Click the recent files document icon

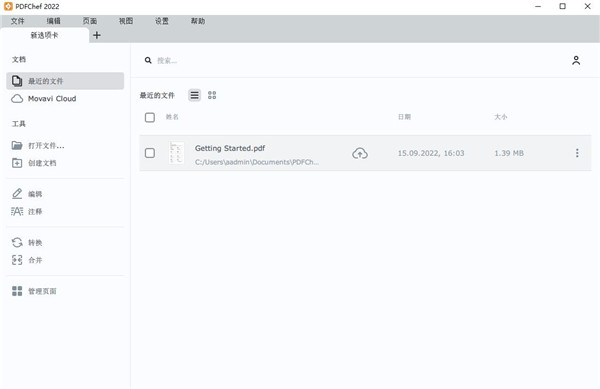point(17,81)
